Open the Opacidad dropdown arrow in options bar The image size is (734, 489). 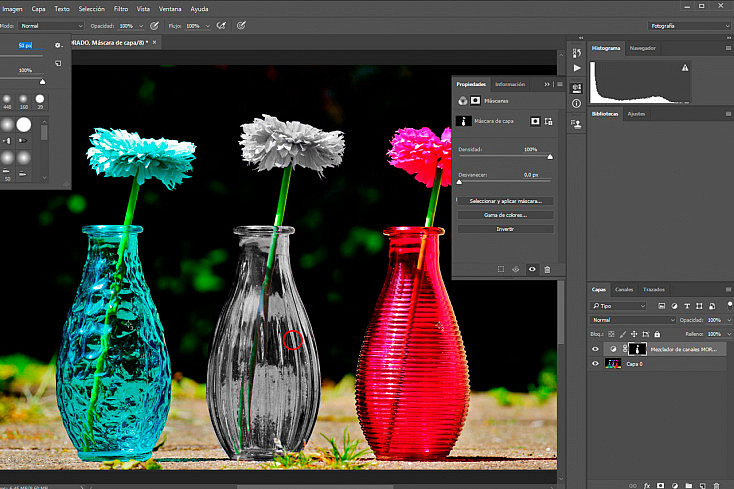pyautogui.click(x=141, y=26)
